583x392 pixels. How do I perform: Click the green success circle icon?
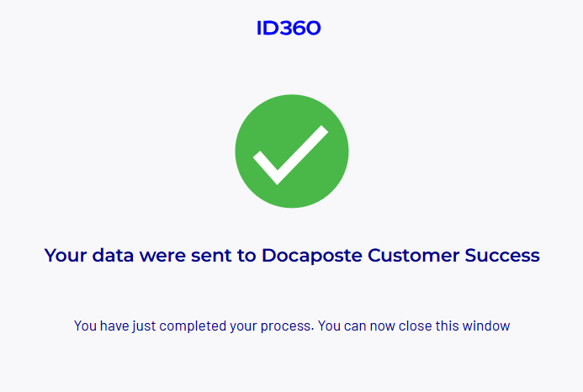[292, 151]
